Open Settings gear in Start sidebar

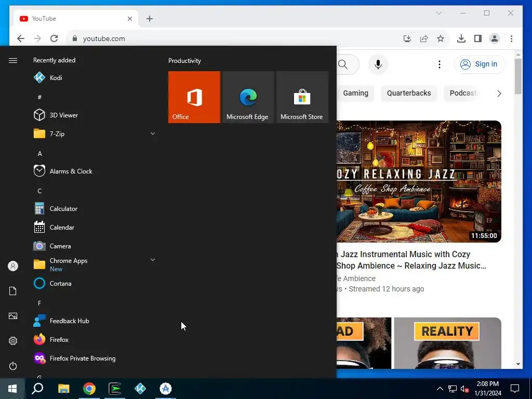[x=13, y=341]
